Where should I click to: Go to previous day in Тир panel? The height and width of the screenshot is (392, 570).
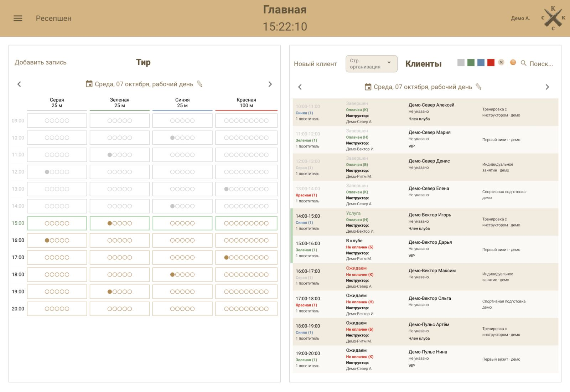point(19,84)
